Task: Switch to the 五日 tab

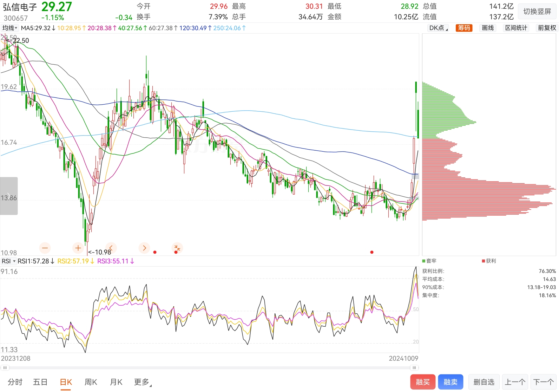Action: pyautogui.click(x=40, y=382)
